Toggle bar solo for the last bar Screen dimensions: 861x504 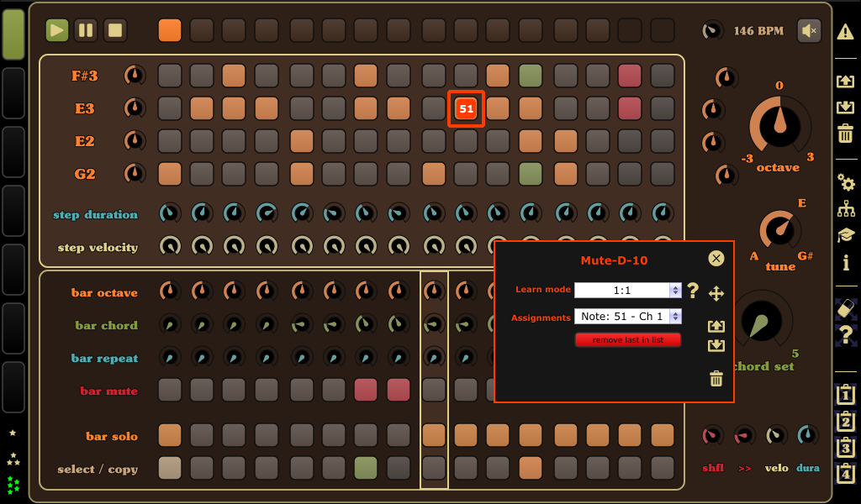[663, 435]
